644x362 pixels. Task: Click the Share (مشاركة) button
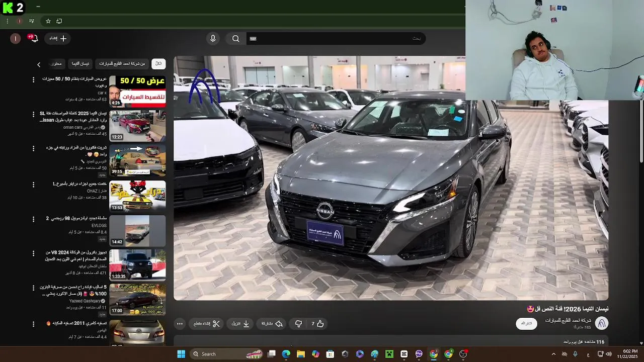click(272, 324)
